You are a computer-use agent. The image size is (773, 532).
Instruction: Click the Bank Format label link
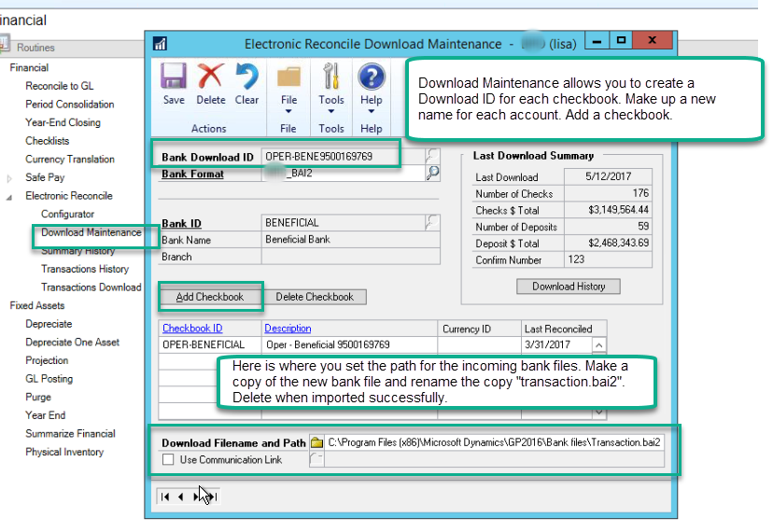tap(192, 174)
